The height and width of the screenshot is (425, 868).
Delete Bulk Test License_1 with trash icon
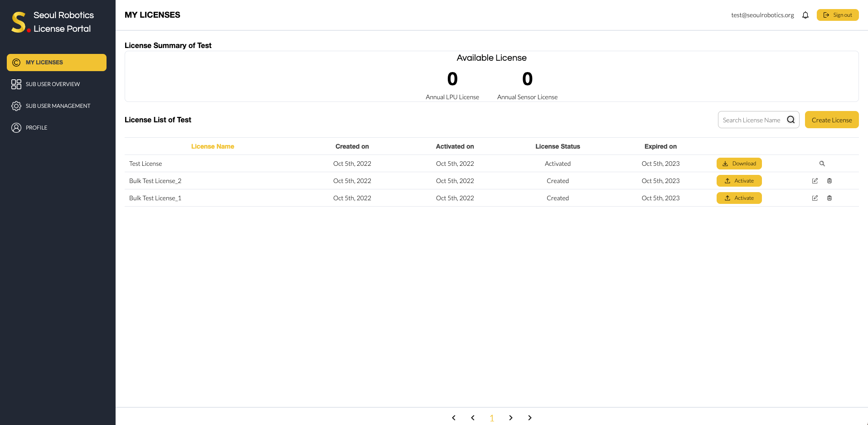(829, 198)
